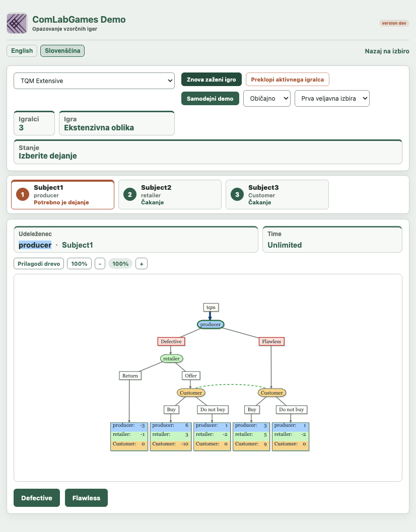Screen dimensions: 416x532
Task: Click Znova zaženi igro button
Action: point(211,80)
